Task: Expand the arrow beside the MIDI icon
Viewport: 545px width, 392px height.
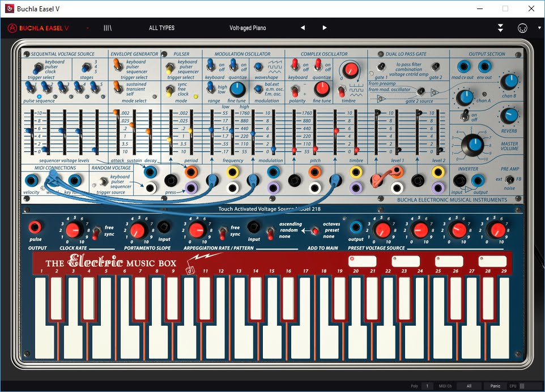Action: click(539, 28)
